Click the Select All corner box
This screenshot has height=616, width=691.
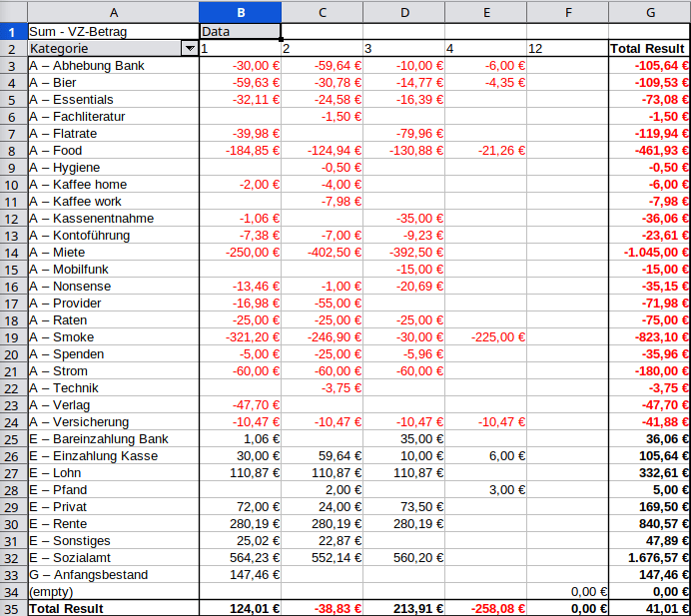click(13, 12)
